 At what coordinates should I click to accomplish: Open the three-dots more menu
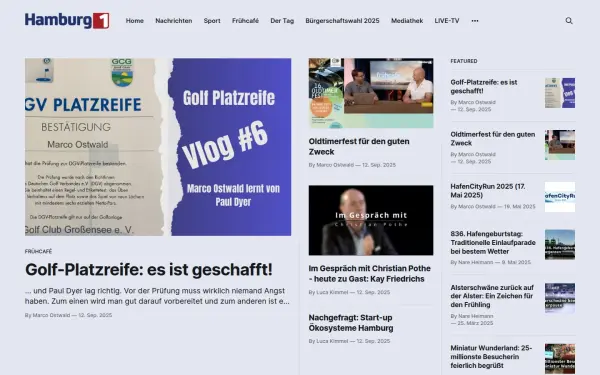(475, 21)
